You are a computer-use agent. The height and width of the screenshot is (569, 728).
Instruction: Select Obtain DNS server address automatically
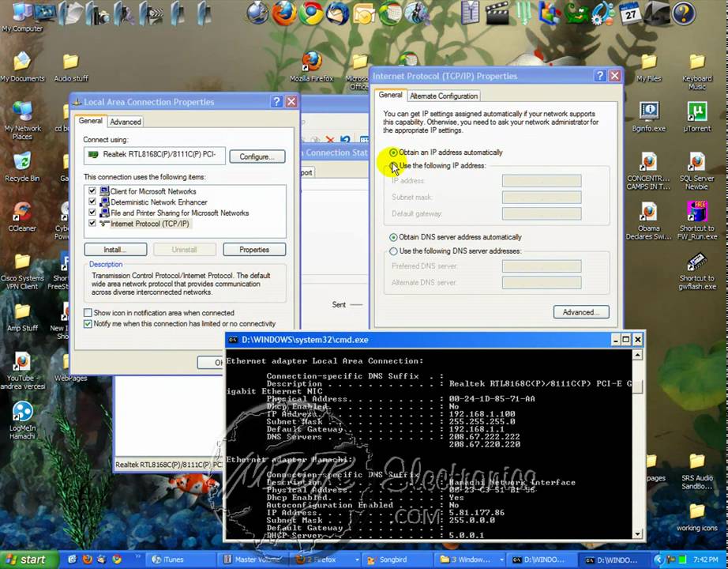393,237
